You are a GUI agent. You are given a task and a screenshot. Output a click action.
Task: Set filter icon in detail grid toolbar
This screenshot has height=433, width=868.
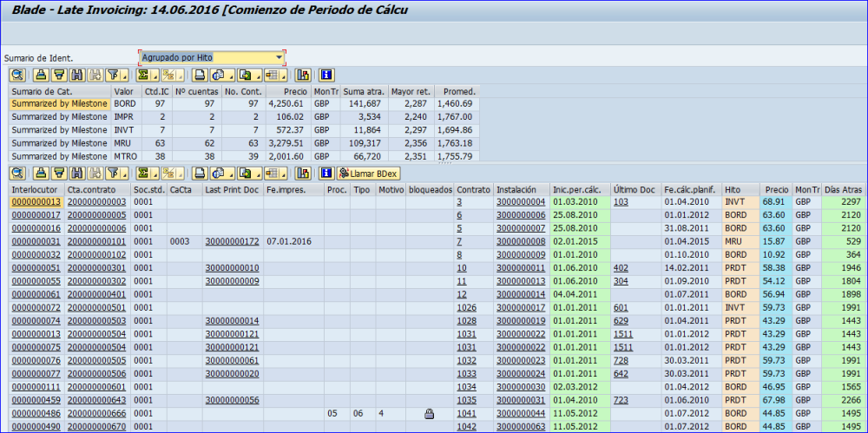tap(114, 174)
